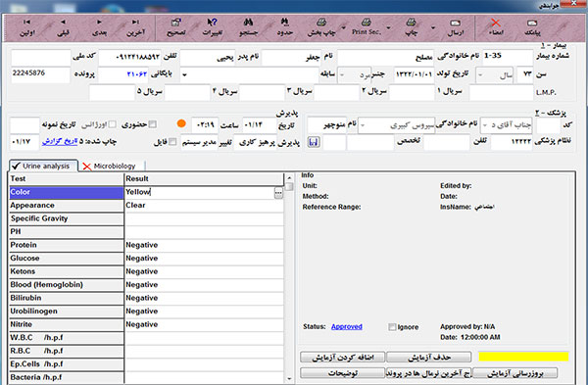588x385 pixels.
Task: Select the Specific Gravity test row
Action: (67, 218)
